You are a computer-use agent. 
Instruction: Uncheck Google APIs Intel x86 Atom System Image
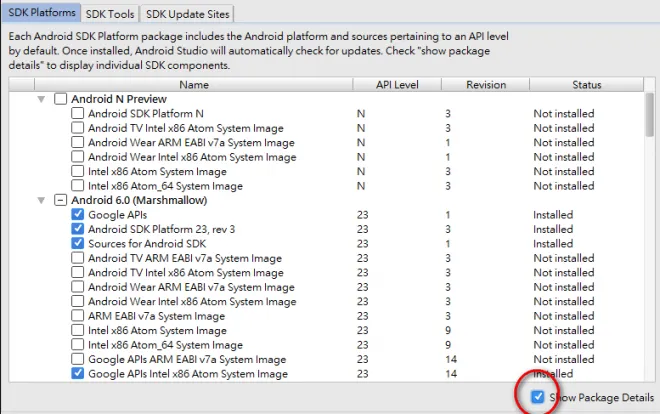(77, 373)
